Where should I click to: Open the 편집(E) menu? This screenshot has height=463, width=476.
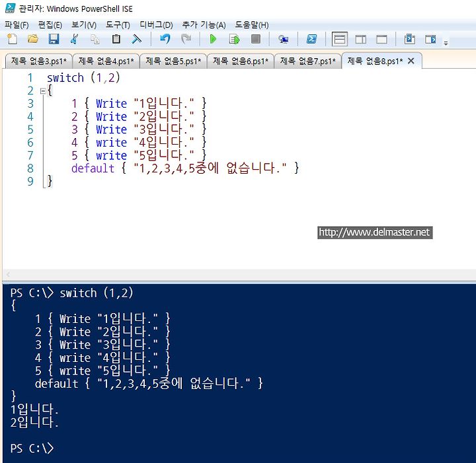pos(50,25)
